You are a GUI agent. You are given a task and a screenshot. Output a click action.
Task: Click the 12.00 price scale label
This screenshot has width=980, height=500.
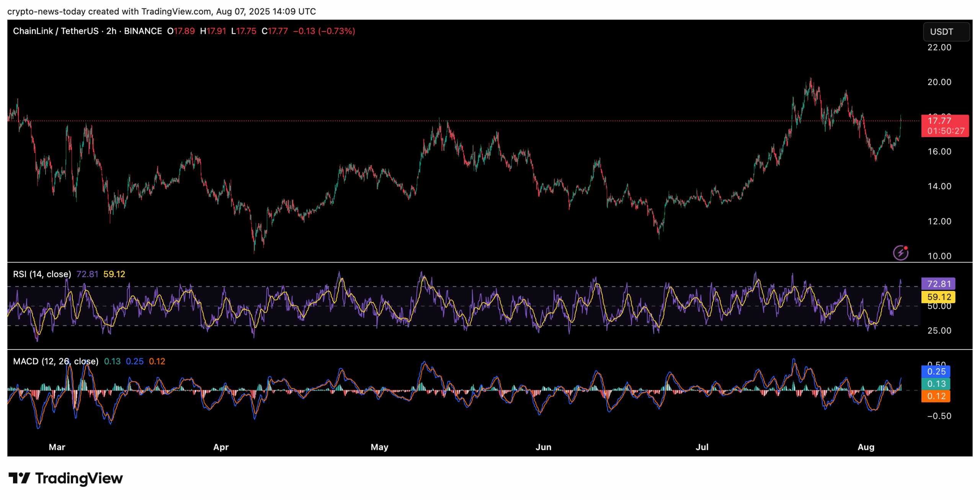939,221
